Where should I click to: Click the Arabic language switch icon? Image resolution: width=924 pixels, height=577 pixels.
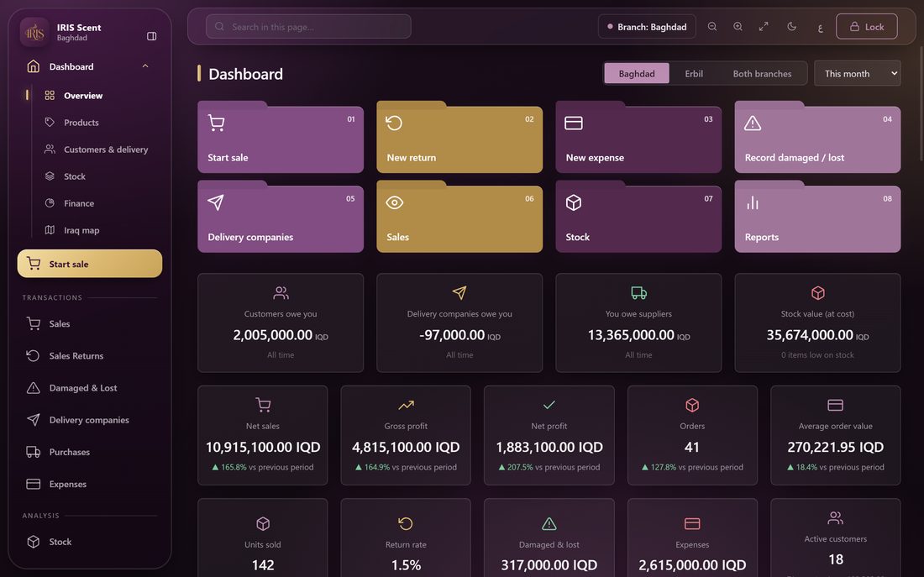[x=820, y=27]
